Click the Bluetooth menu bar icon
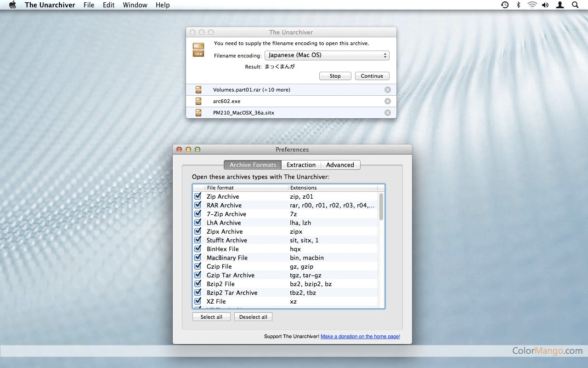 (x=518, y=5)
